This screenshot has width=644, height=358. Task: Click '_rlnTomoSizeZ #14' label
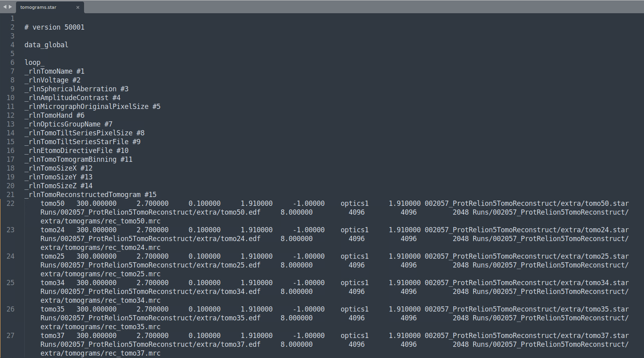pyautogui.click(x=58, y=186)
